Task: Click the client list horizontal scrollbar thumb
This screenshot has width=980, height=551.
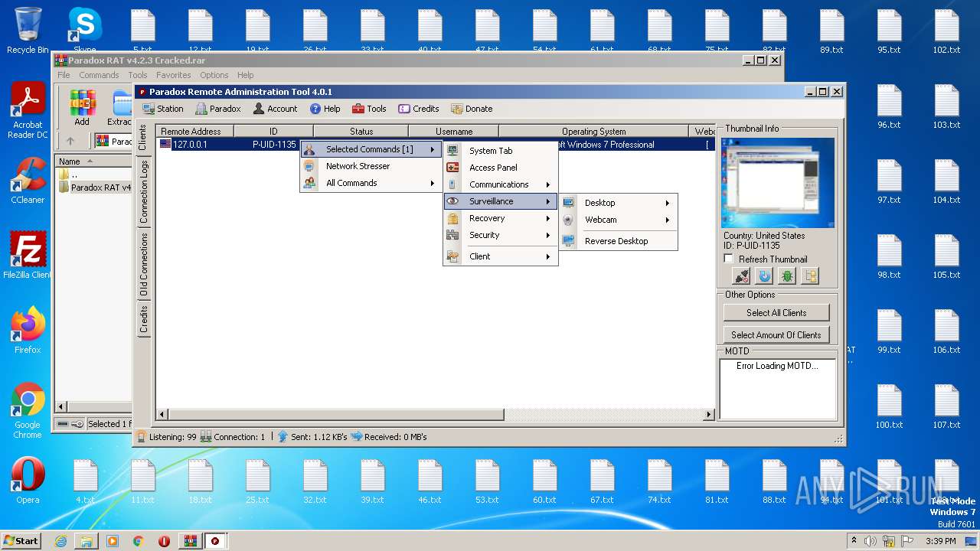Action: [x=335, y=415]
